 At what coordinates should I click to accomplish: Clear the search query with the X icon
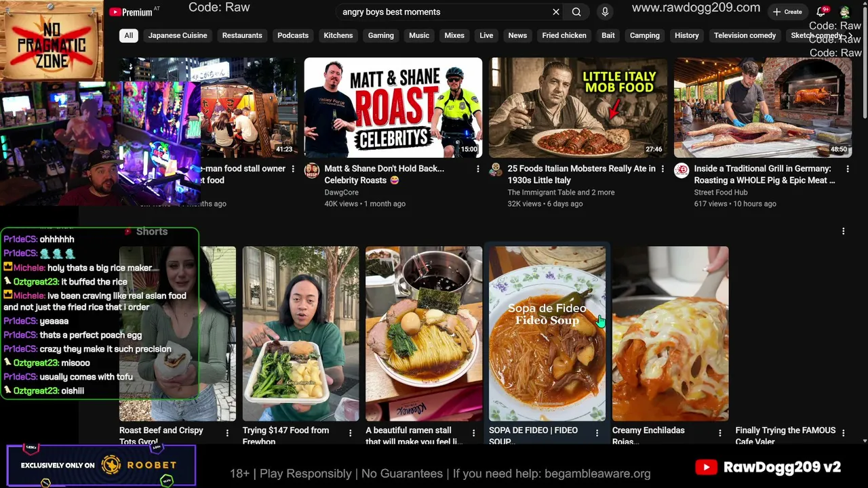point(556,12)
